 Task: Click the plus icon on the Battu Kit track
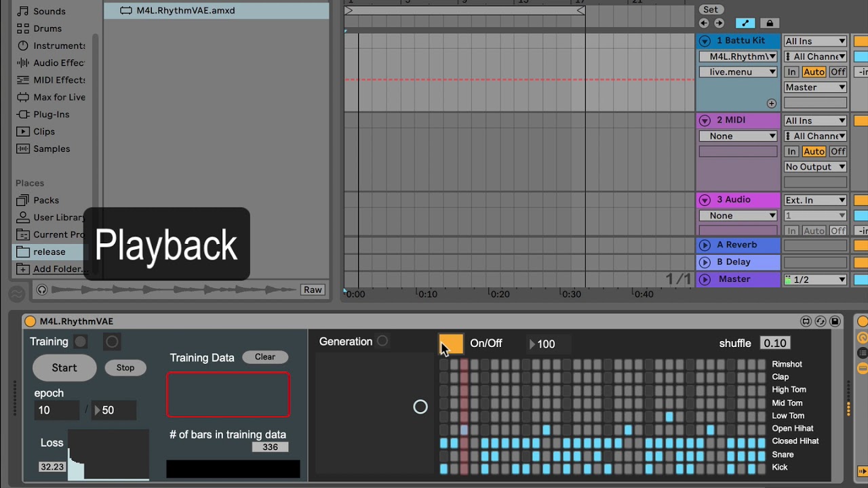pos(772,103)
